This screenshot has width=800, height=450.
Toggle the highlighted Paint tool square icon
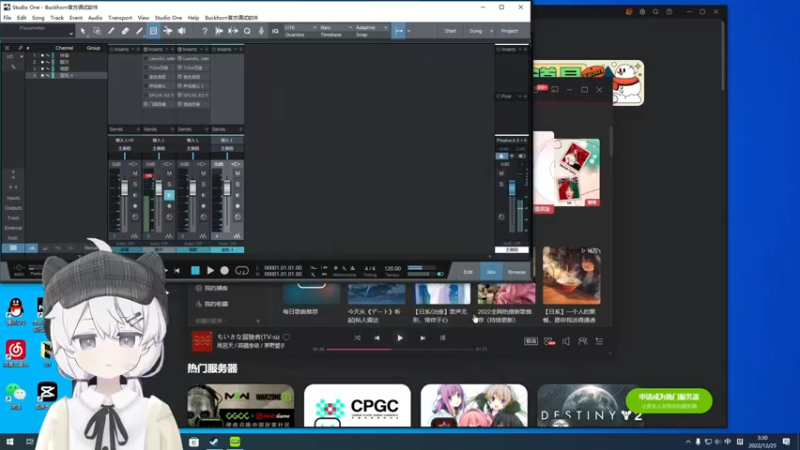coord(153,31)
